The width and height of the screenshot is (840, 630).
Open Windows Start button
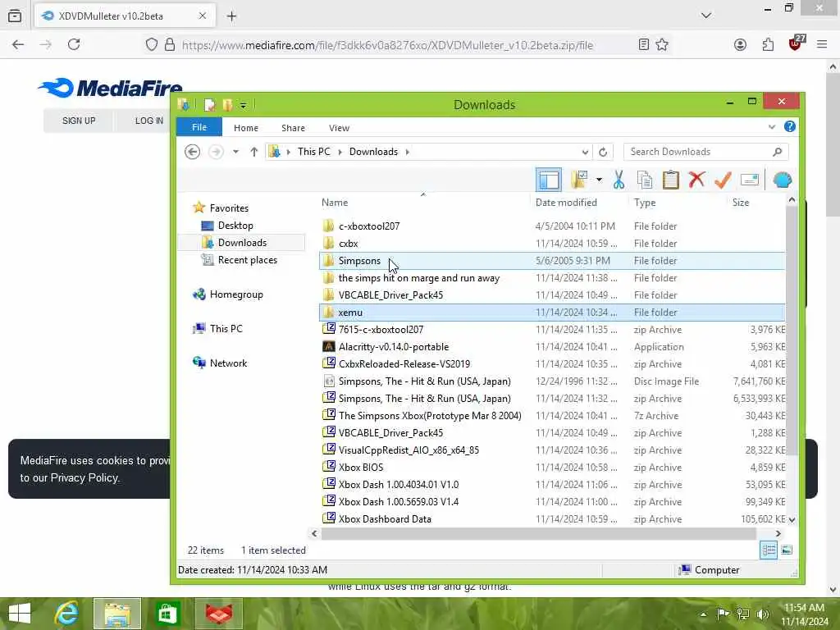point(20,614)
